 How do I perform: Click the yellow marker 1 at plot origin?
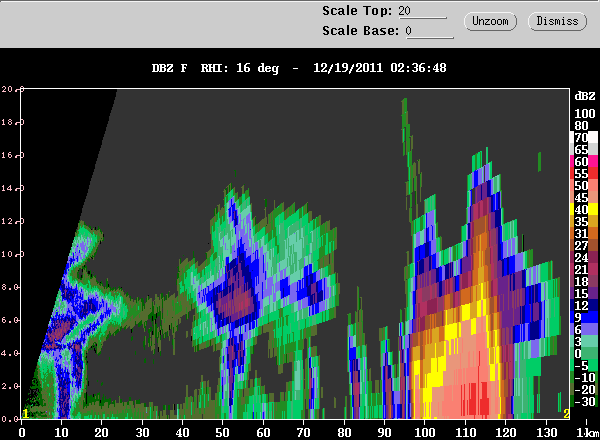(x=25, y=413)
